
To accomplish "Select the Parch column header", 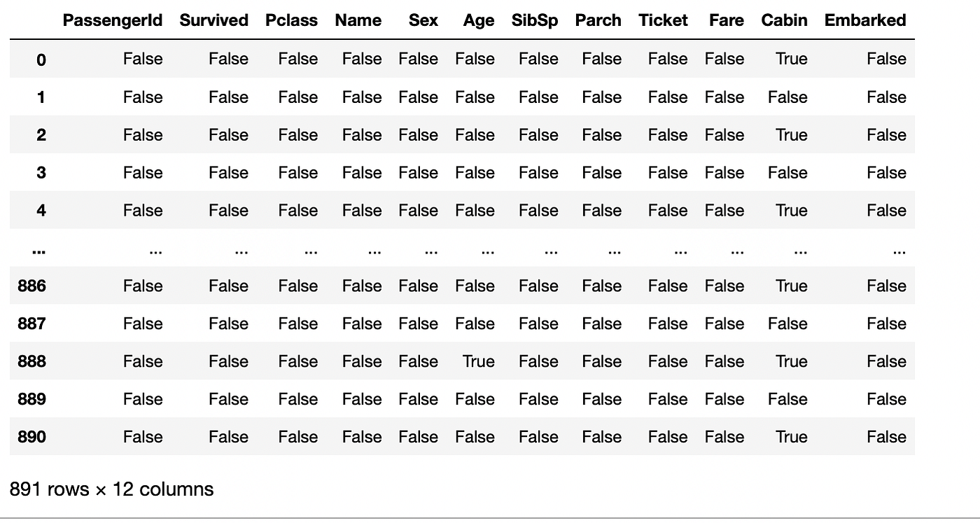I will pyautogui.click(x=598, y=20).
